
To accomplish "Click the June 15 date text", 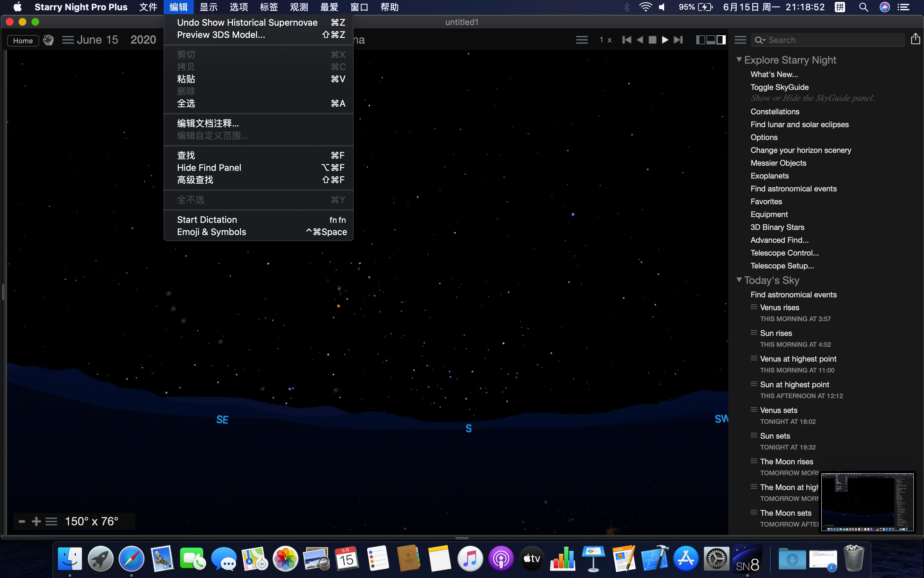I will (x=97, y=40).
